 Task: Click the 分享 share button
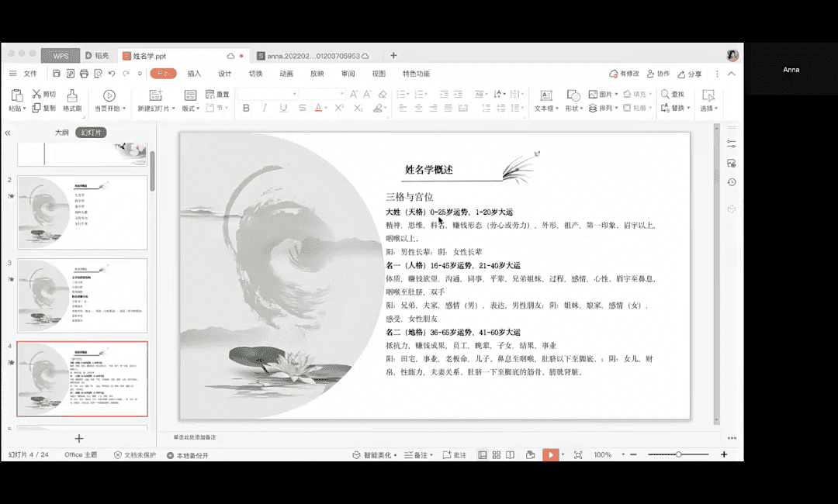(690, 74)
